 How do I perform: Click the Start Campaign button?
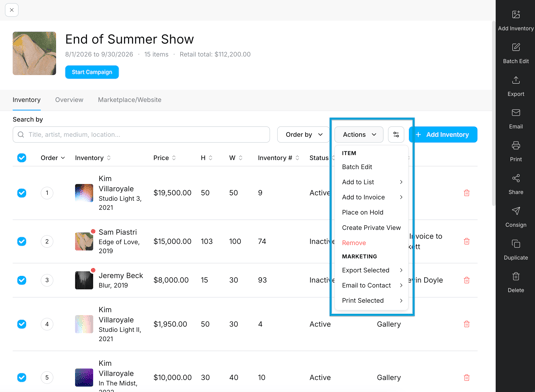point(92,72)
